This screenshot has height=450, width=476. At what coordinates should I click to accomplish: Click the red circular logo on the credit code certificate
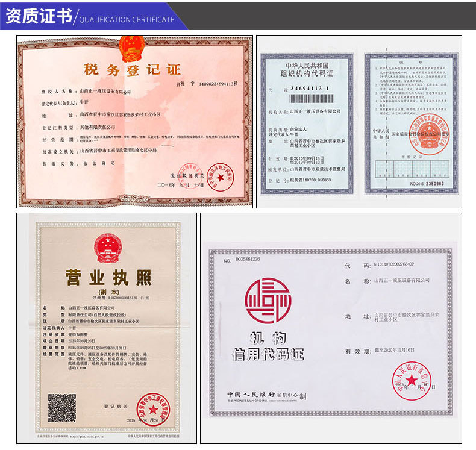pyautogui.click(x=268, y=301)
